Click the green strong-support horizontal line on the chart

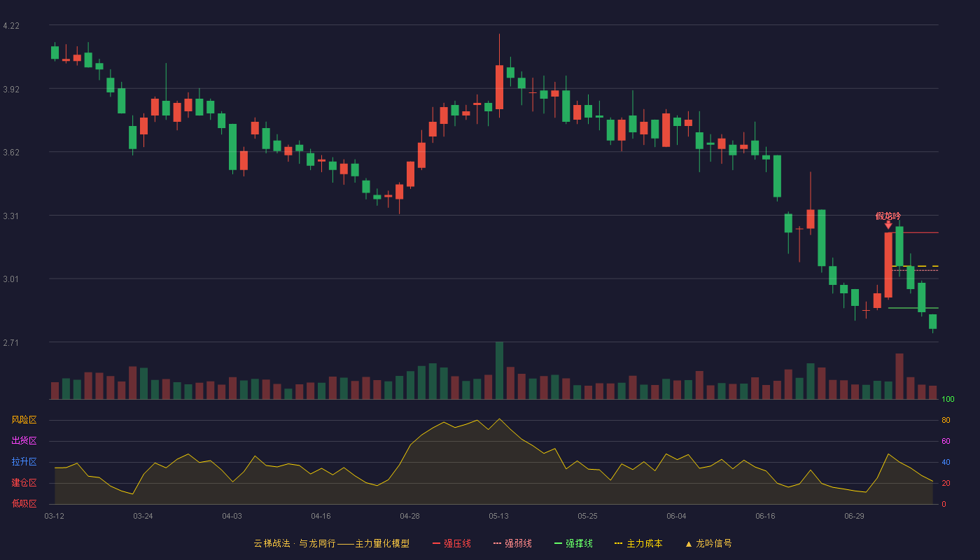[913, 308]
